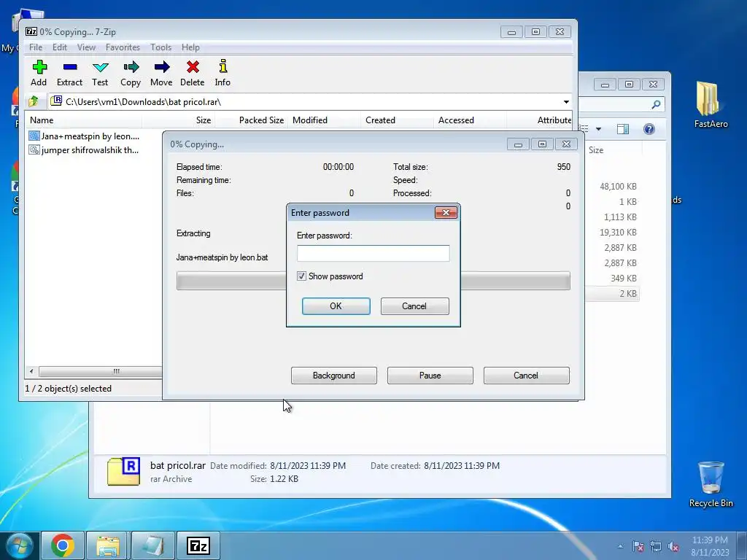Click the Pause button
The image size is (747, 560).
point(430,376)
